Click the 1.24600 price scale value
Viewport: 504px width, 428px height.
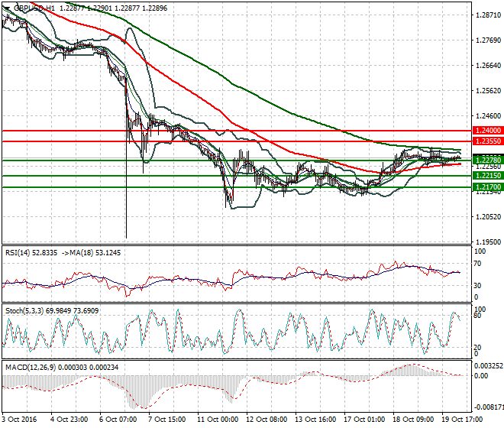[488, 115]
